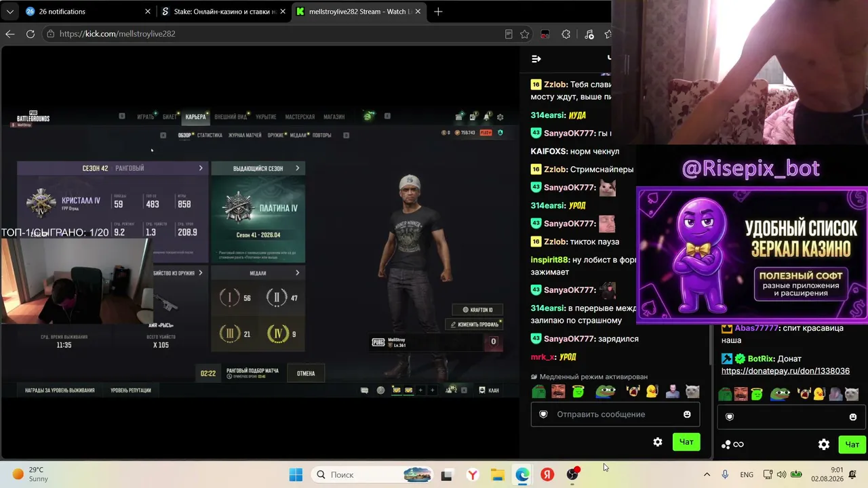The image size is (868, 488).
Task: Click the inspirit88 username in chat
Action: coord(550,260)
